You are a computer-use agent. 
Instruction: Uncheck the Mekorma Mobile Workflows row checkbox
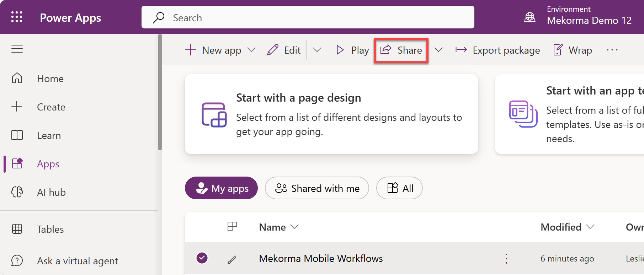coord(202,258)
